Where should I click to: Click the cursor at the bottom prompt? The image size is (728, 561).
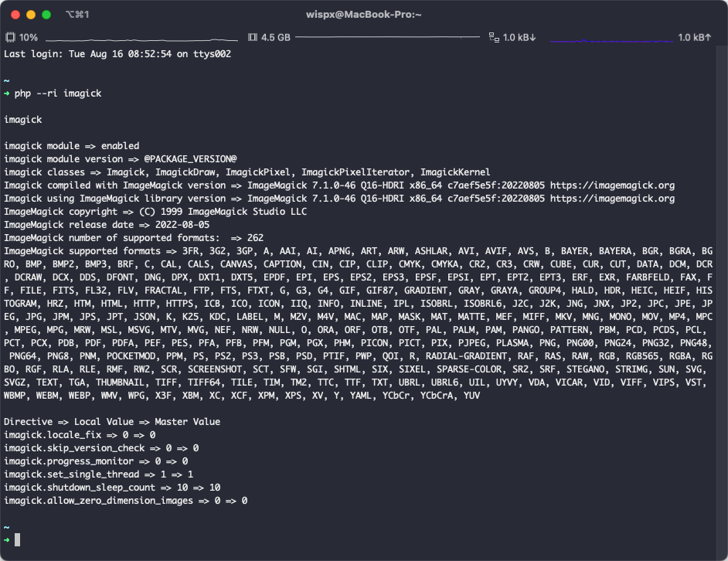coord(17,539)
